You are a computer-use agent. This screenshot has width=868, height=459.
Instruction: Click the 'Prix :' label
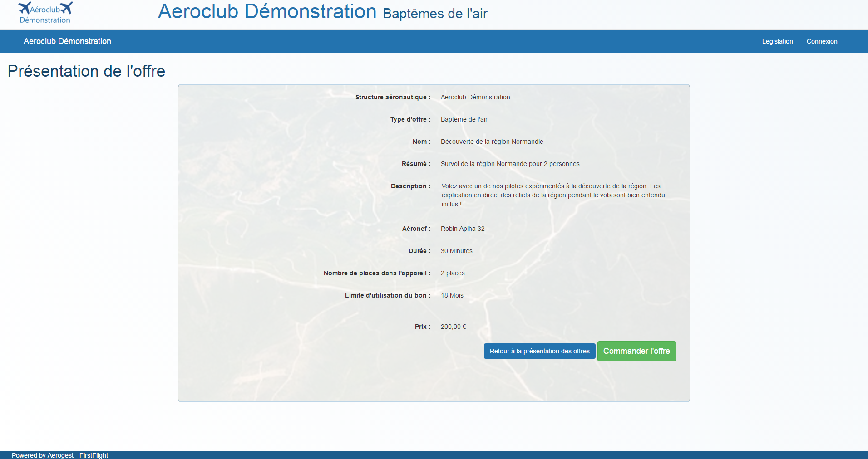point(423,327)
